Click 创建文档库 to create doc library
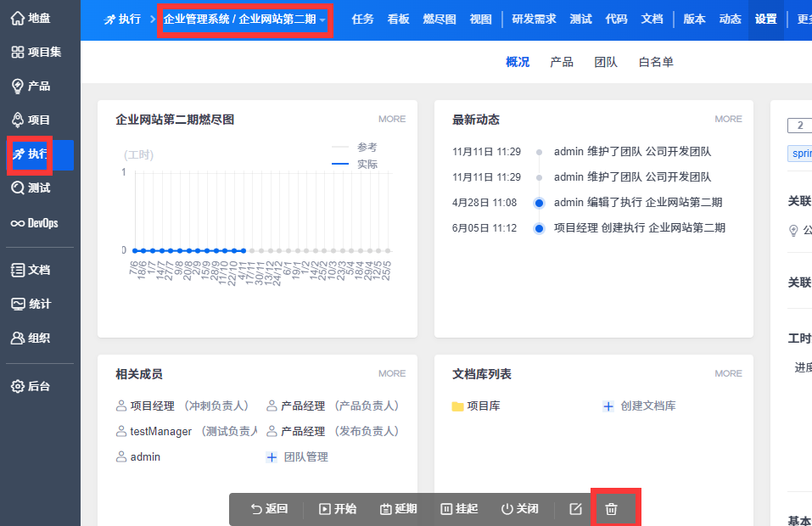Viewport: 812px width, 526px height. coord(639,406)
